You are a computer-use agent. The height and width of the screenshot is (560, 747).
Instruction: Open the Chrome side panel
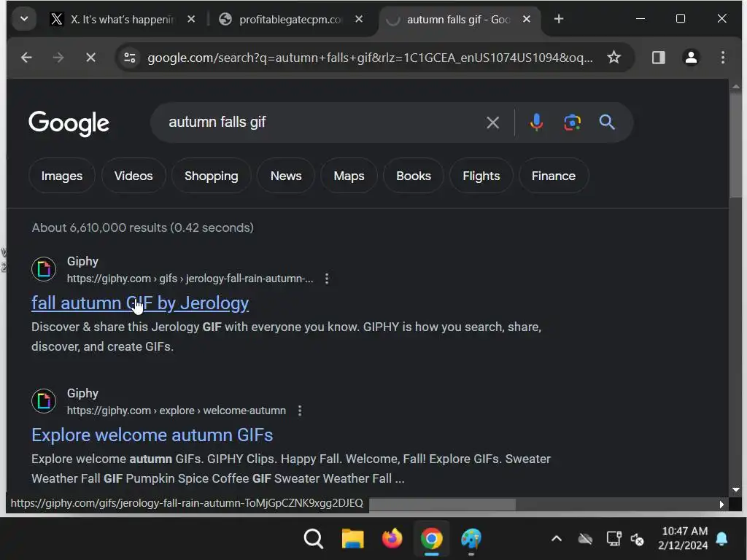659,58
